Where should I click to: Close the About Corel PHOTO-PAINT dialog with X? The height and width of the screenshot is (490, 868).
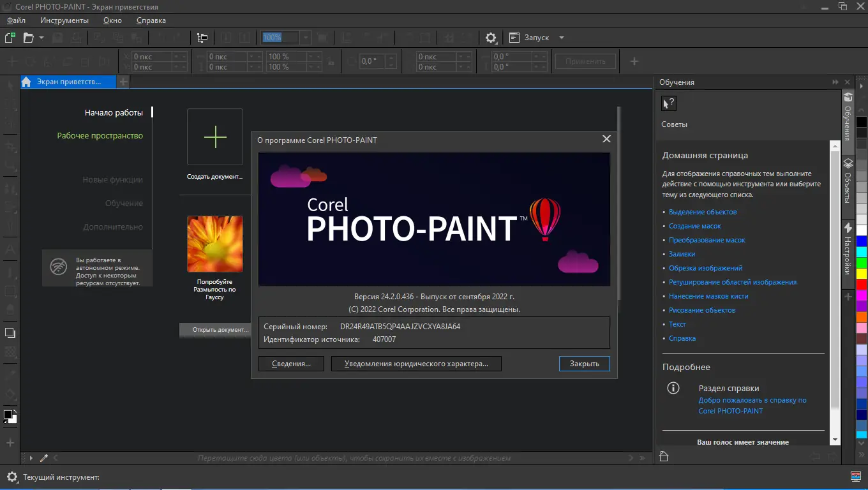[606, 139]
